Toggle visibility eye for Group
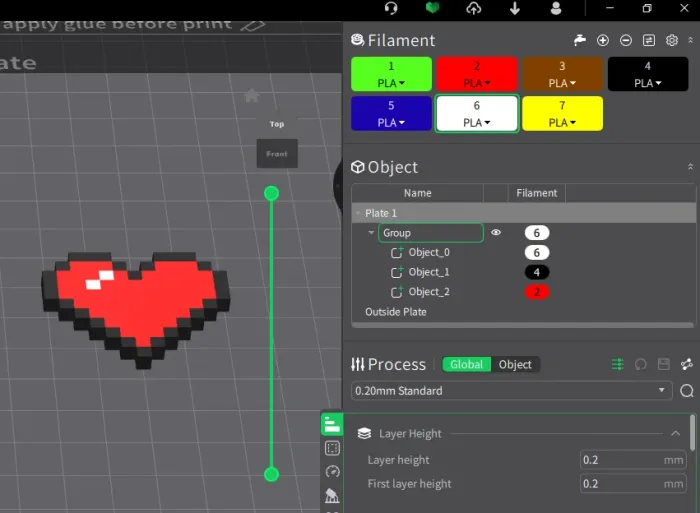The width and height of the screenshot is (700, 513). pyautogui.click(x=496, y=233)
